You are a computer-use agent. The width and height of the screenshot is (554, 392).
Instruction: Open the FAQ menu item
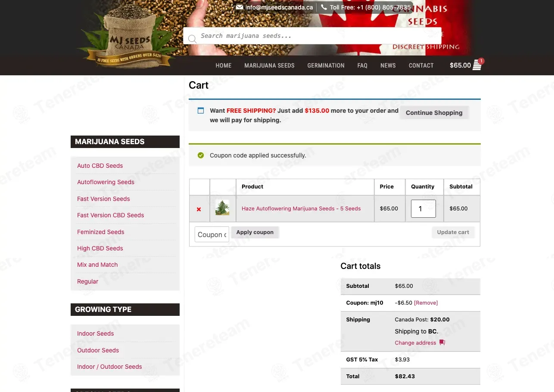point(362,65)
